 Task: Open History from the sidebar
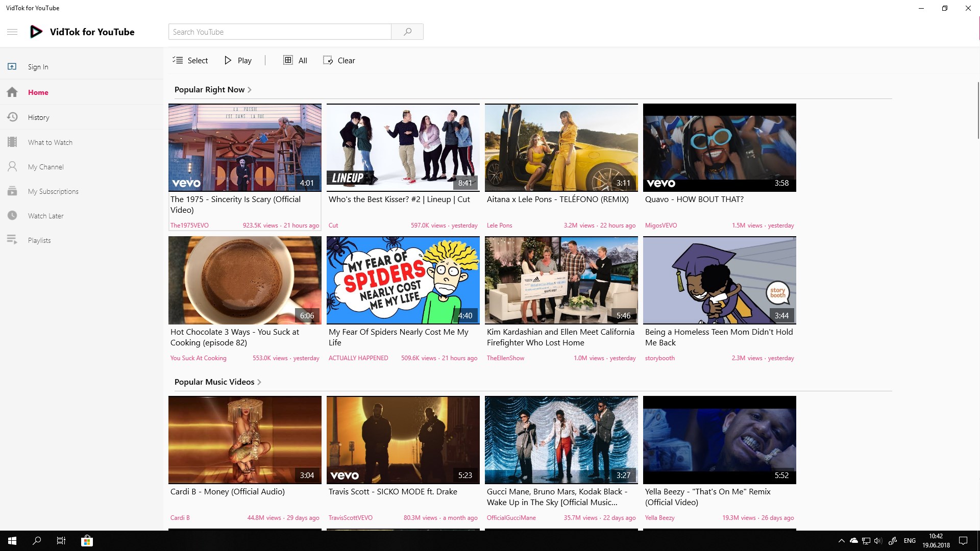(38, 117)
